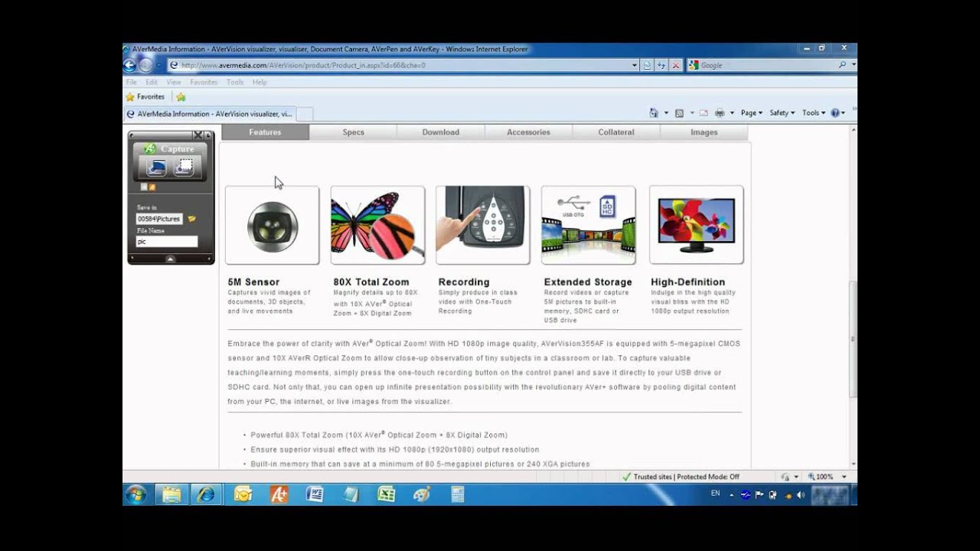
Task: Switch to the Specs tab
Action: pos(353,132)
